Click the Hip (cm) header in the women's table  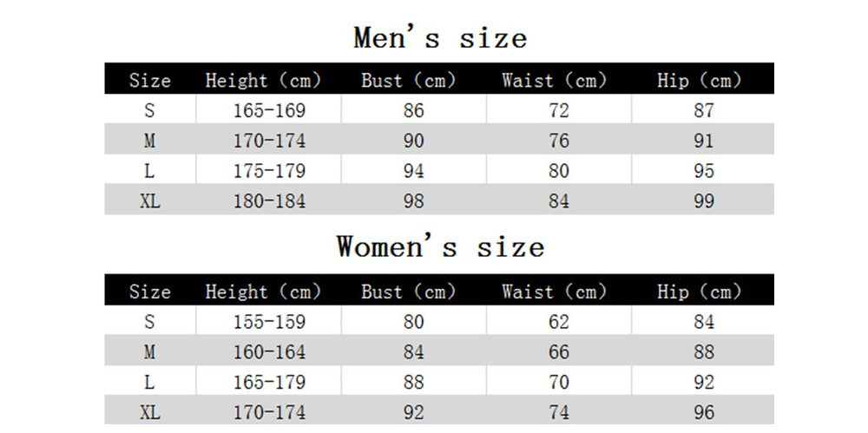tap(699, 292)
